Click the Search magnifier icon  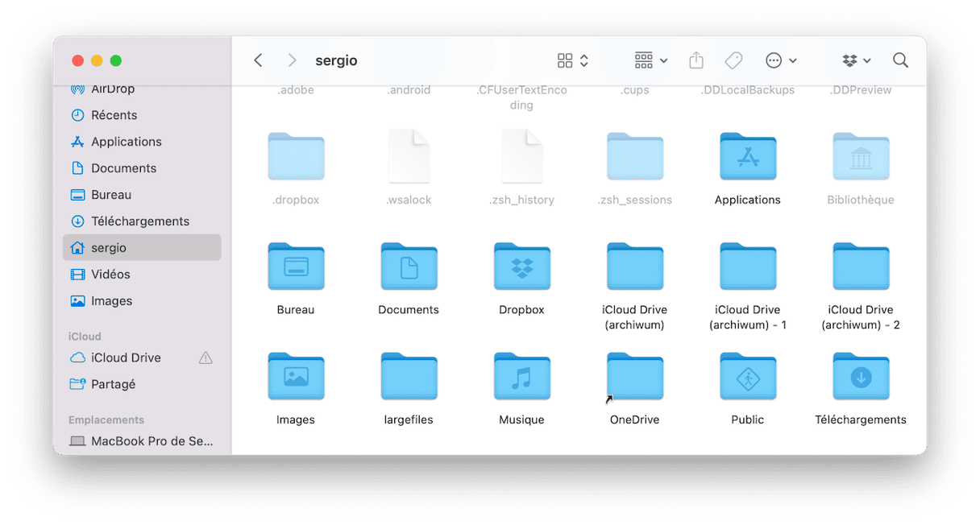(x=900, y=60)
